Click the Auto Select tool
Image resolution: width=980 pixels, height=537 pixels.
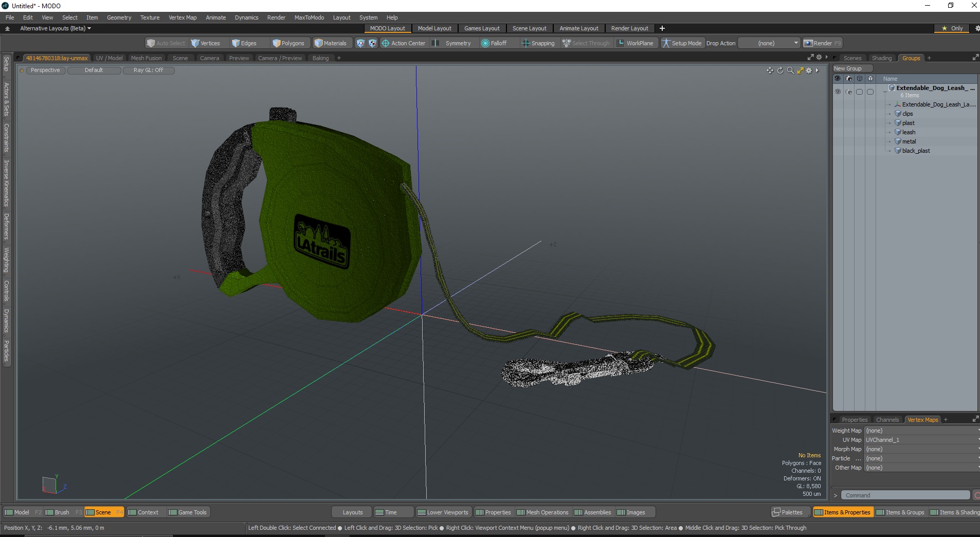[166, 43]
